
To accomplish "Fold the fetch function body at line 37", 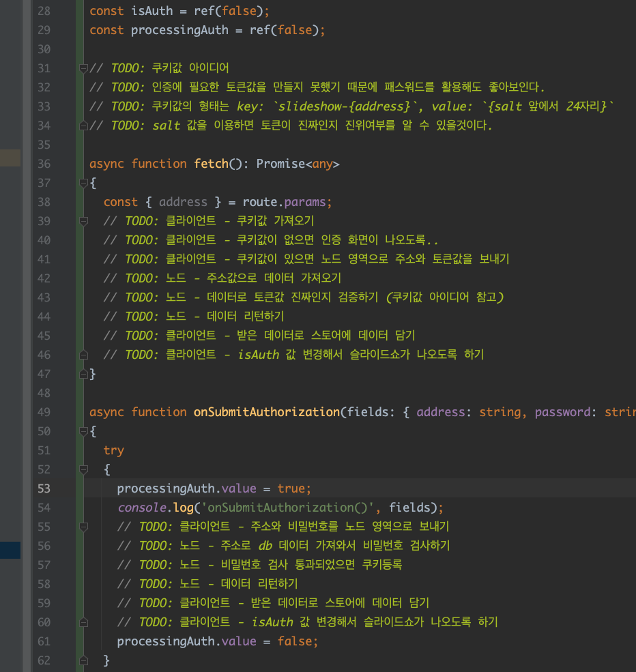I will tap(83, 184).
